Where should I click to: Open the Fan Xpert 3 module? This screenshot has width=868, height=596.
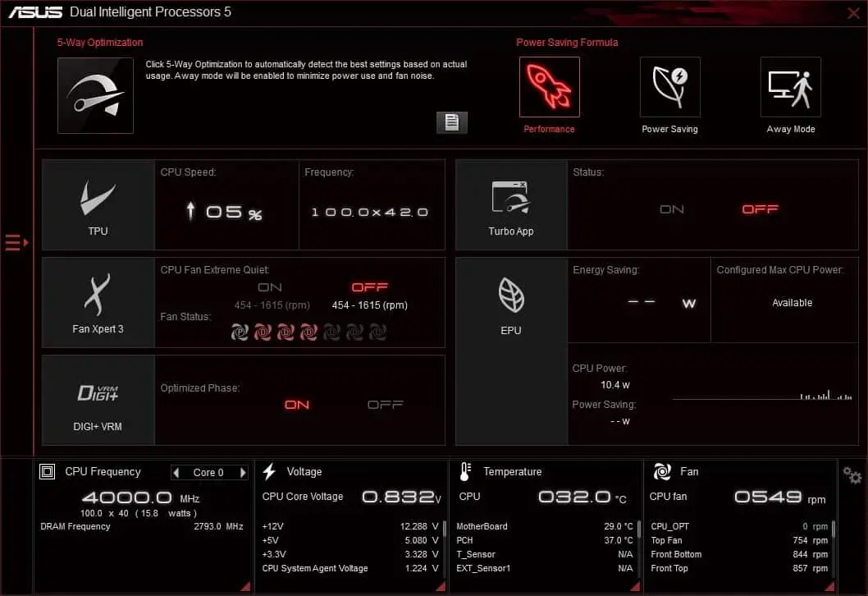click(x=98, y=302)
